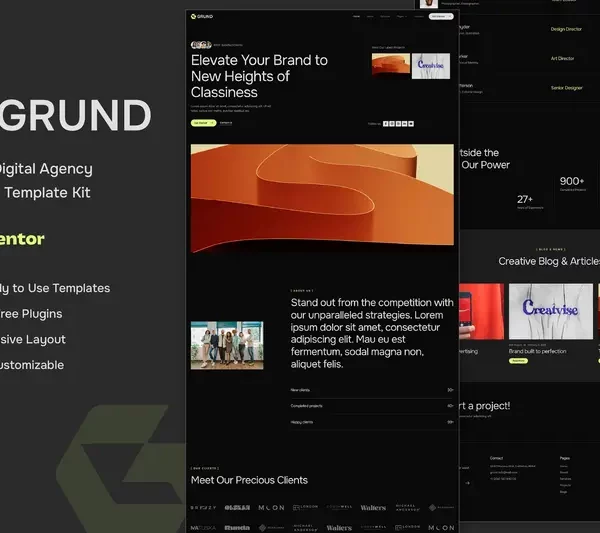Click the Happy clients stat row
This screenshot has height=533, width=600.
(372, 422)
